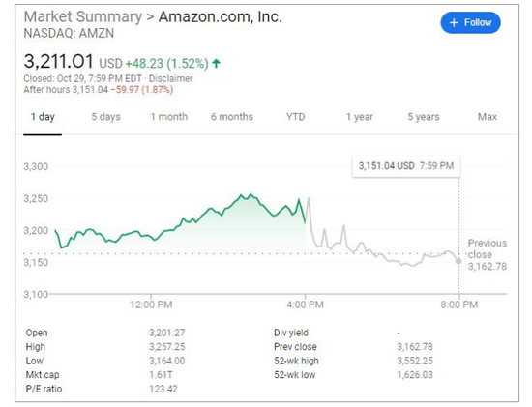Click the plus icon in Follow button

[x=454, y=23]
